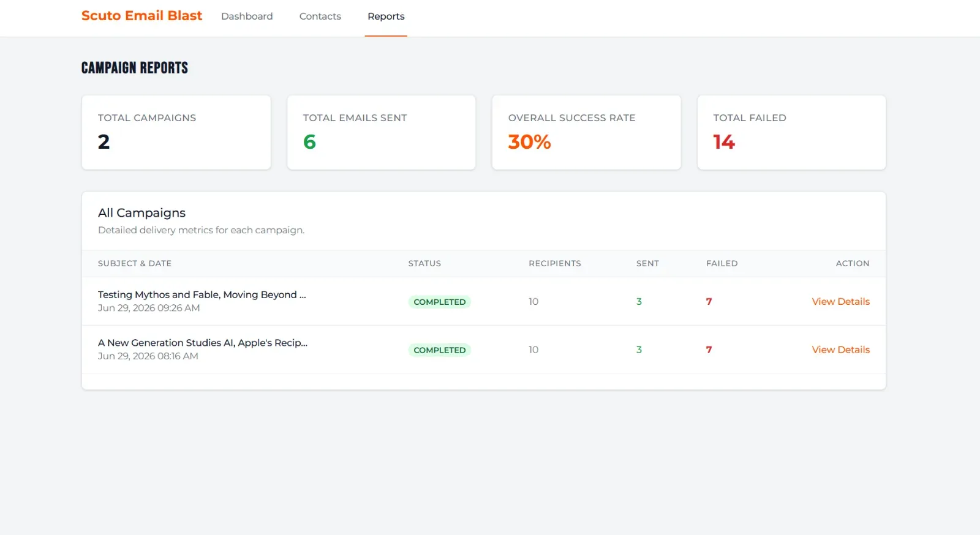Click the Status column header
The height and width of the screenshot is (535, 980).
[x=424, y=263]
